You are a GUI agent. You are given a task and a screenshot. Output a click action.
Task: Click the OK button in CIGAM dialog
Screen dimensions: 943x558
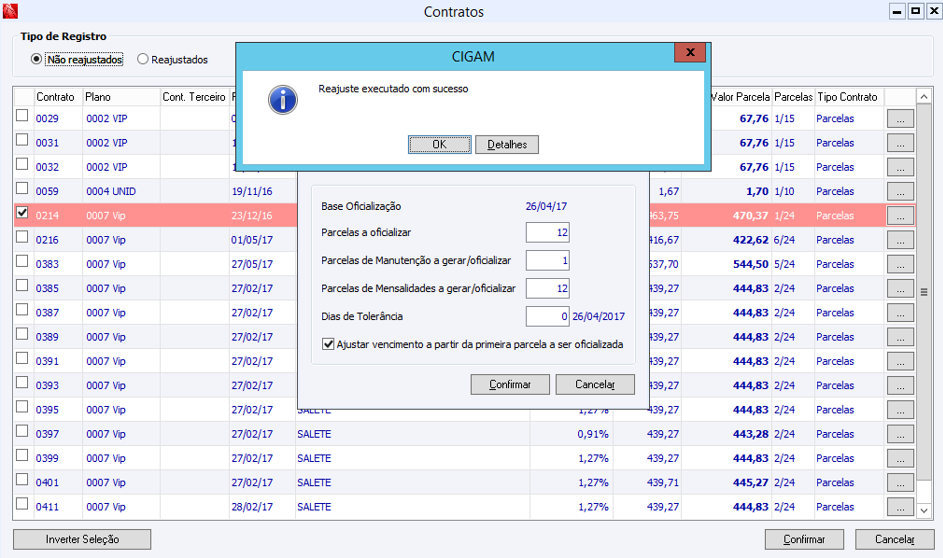(440, 144)
